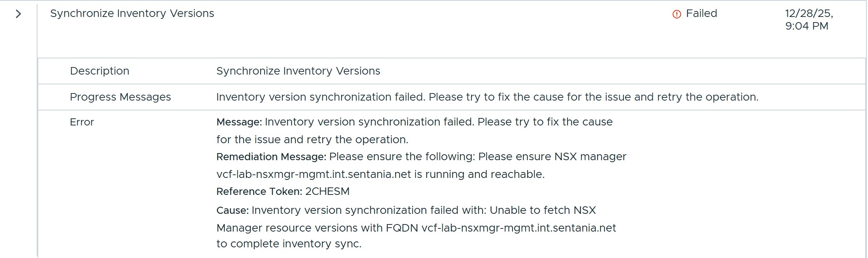Click the Remediation Message: label
Image resolution: width=868 pixels, height=258 pixels.
pos(271,157)
